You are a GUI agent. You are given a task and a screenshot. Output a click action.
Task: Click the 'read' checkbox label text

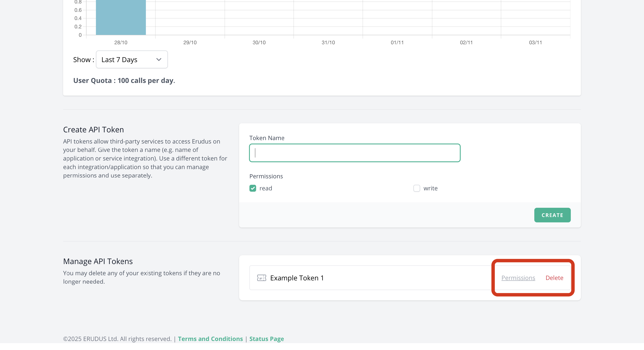click(x=266, y=188)
